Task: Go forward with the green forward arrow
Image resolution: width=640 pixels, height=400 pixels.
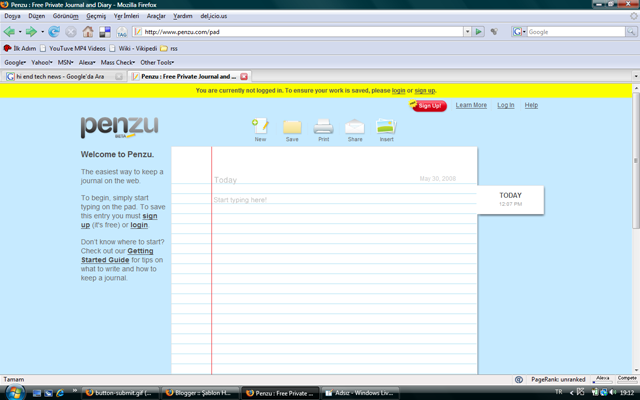Action: pyautogui.click(x=31, y=31)
